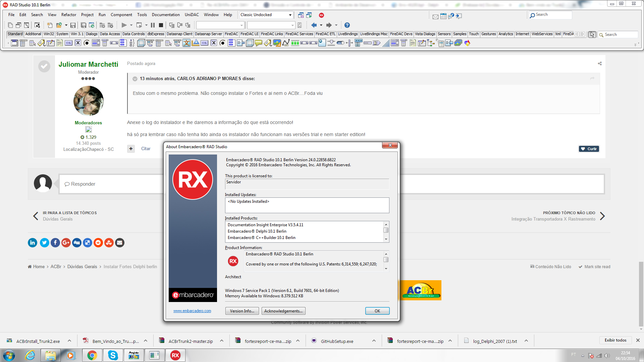
Task: Click the Save disk icon in toolbar
Action: pos(73,25)
